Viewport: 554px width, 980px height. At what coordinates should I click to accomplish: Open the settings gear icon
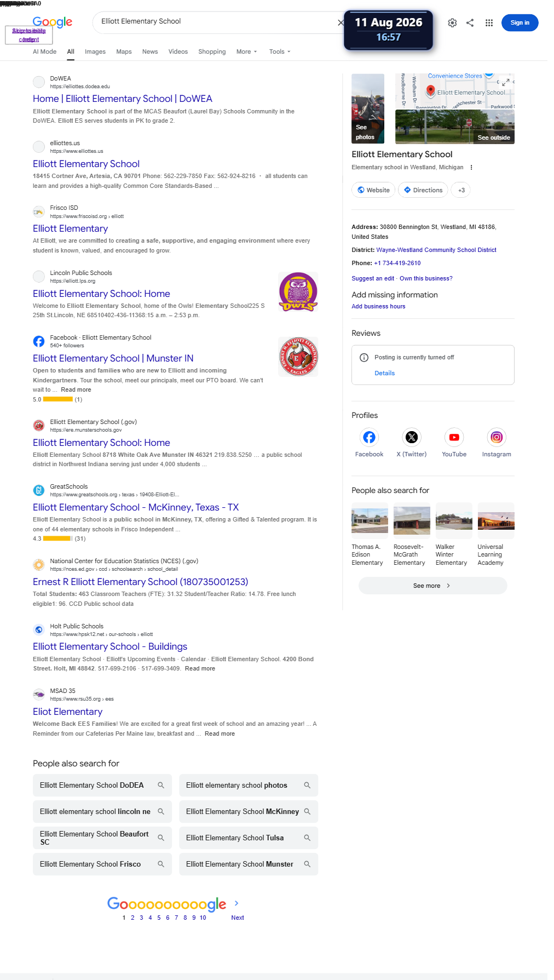pyautogui.click(x=452, y=23)
